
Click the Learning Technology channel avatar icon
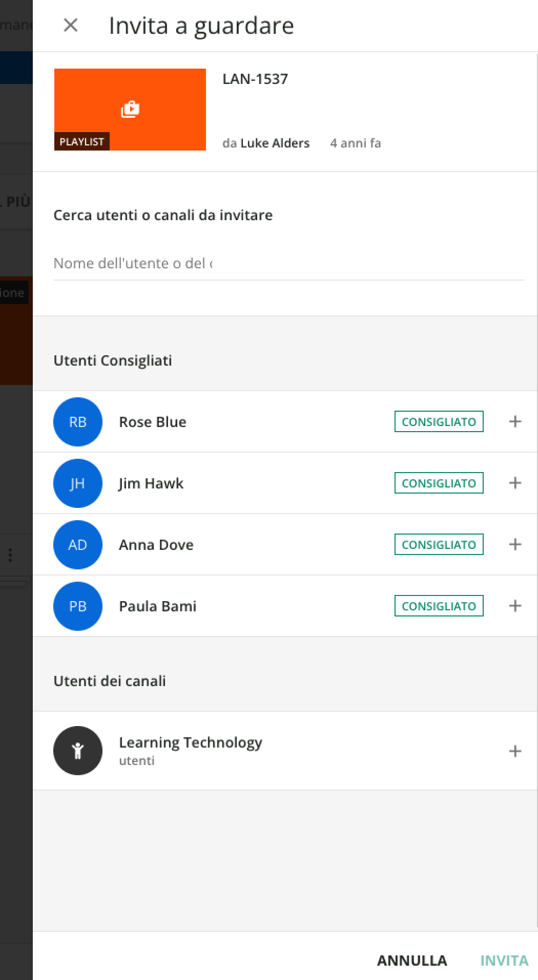(x=78, y=751)
